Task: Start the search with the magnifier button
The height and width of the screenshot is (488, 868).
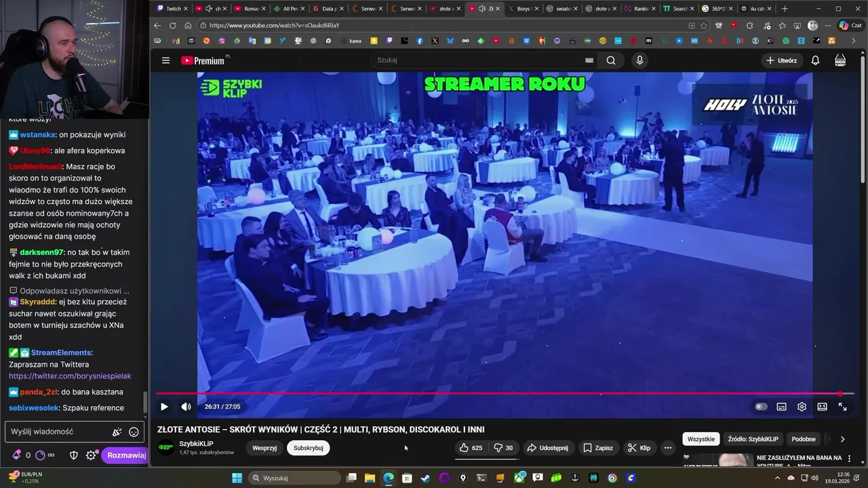Action: coord(611,60)
